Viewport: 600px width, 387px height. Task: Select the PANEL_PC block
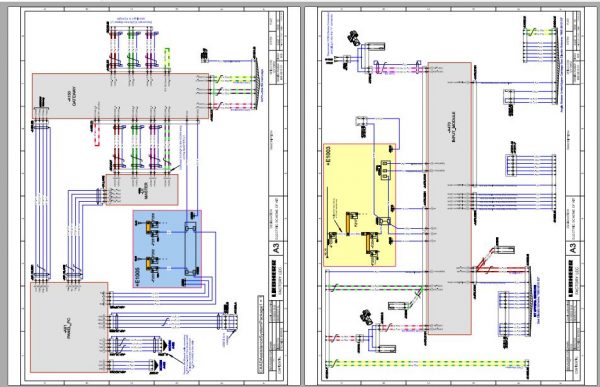click(69, 328)
